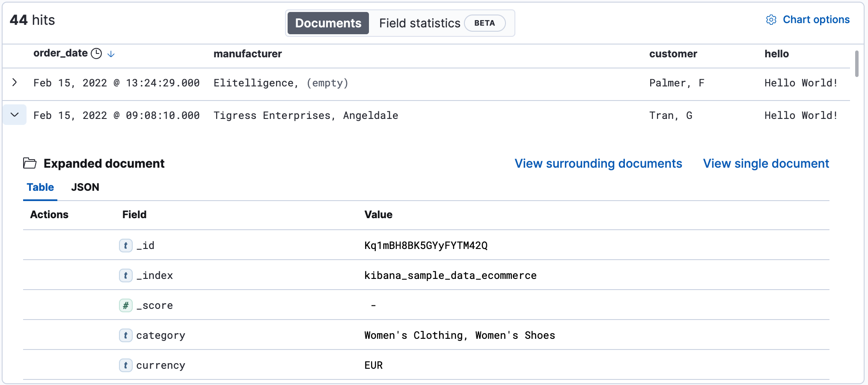The width and height of the screenshot is (868, 385).
Task: Click the text icon next to currency field
Action: pyautogui.click(x=125, y=366)
